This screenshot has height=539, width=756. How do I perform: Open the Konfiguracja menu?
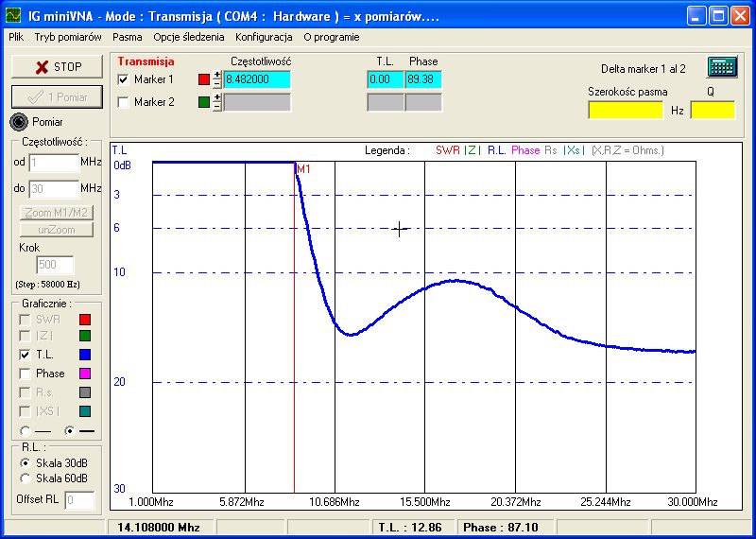264,37
